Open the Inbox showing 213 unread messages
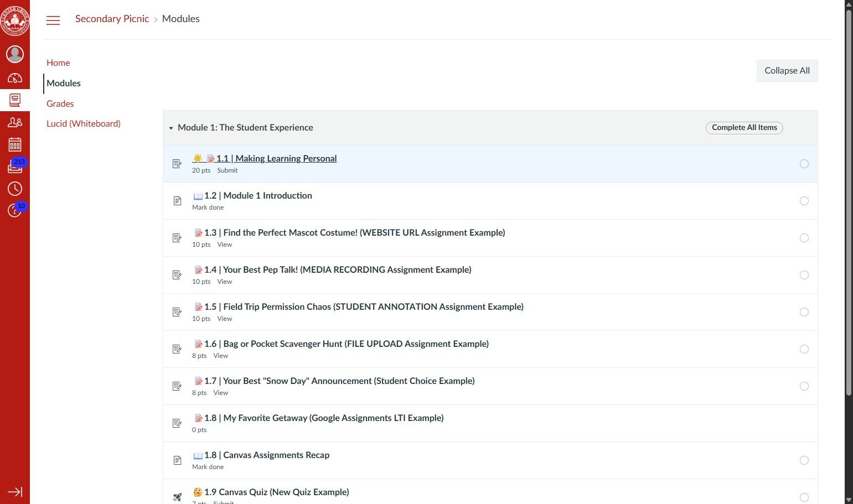853x504 pixels. click(15, 167)
